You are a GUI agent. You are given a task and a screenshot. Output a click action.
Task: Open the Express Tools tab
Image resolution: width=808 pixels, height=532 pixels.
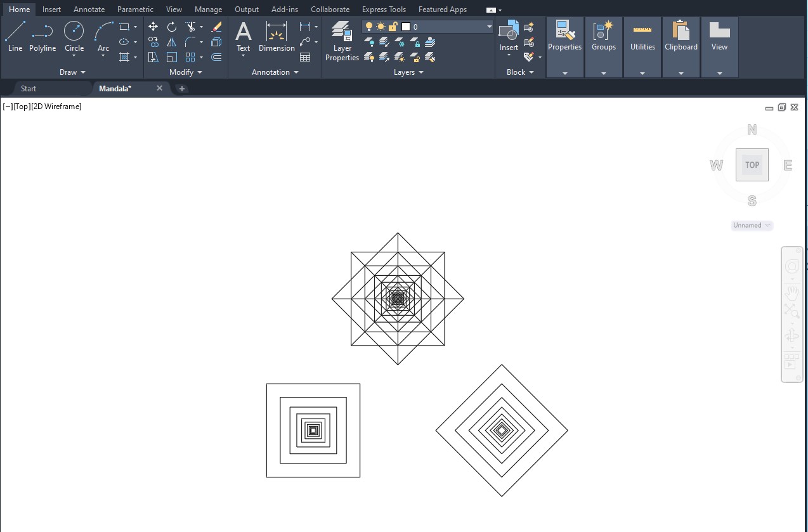coord(384,10)
